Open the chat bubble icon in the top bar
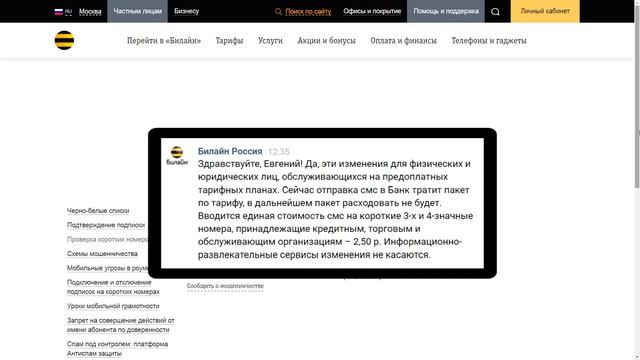This screenshot has width=640, height=360. coord(495,11)
